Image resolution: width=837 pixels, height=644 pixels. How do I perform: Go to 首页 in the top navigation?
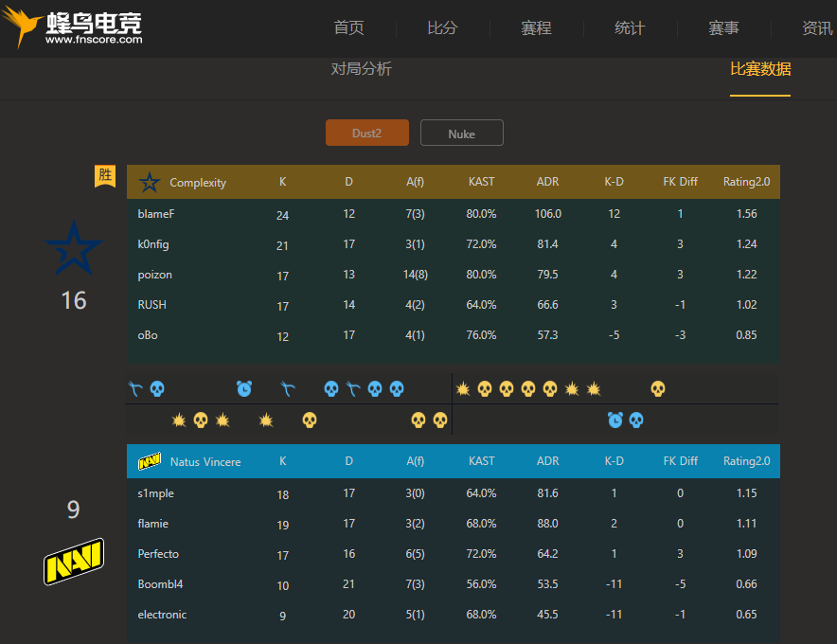pyautogui.click(x=349, y=27)
